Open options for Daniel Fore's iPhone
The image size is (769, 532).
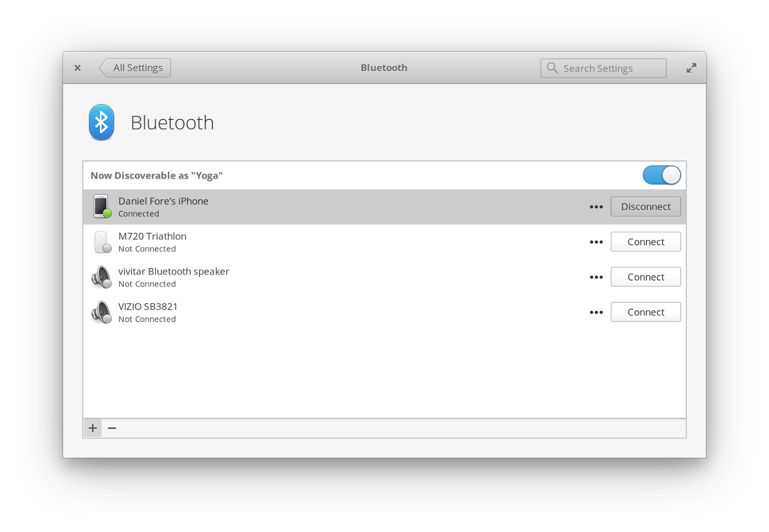(x=596, y=207)
